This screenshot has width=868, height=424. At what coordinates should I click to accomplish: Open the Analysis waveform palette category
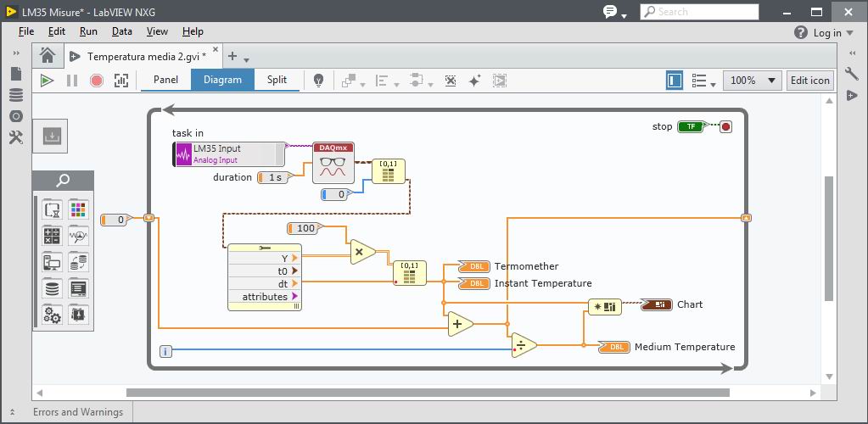click(x=79, y=237)
